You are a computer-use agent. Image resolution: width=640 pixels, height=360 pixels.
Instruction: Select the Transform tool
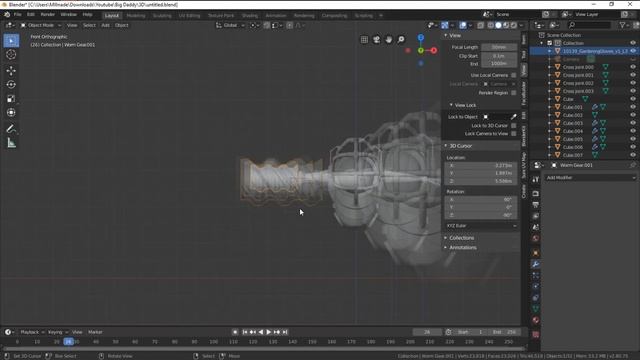[11, 112]
